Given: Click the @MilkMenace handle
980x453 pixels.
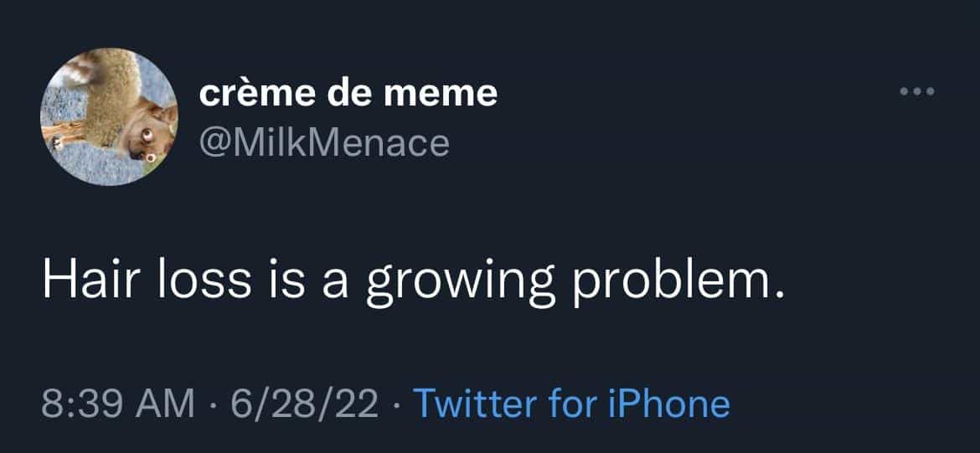Looking at the screenshot, I should click(324, 143).
